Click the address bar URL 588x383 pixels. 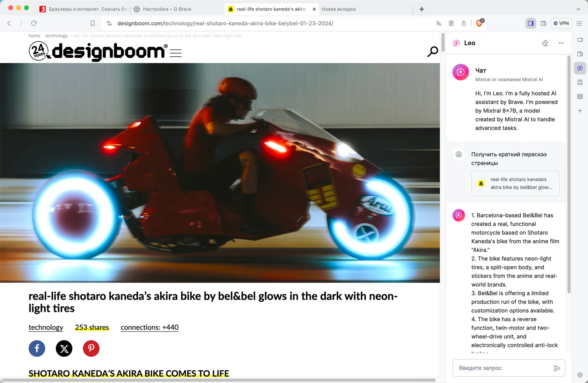tap(225, 23)
